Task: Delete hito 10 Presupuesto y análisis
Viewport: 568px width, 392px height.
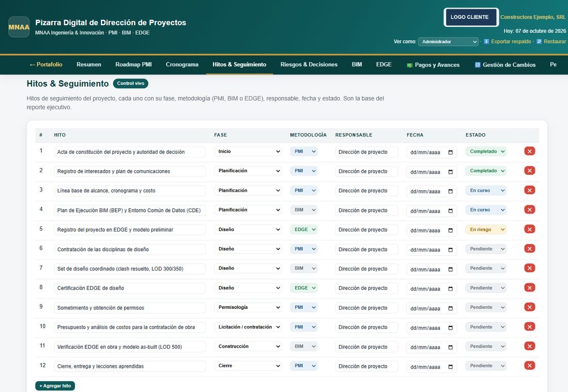Action: coord(529,327)
